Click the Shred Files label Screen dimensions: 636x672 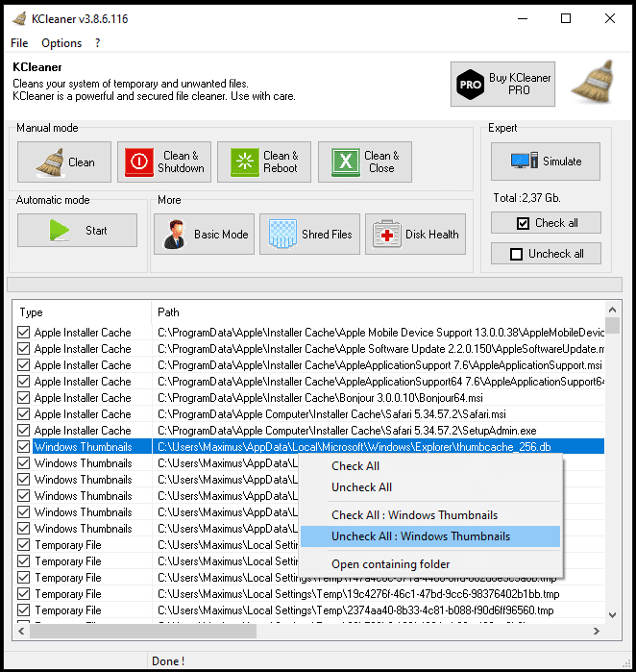[327, 234]
